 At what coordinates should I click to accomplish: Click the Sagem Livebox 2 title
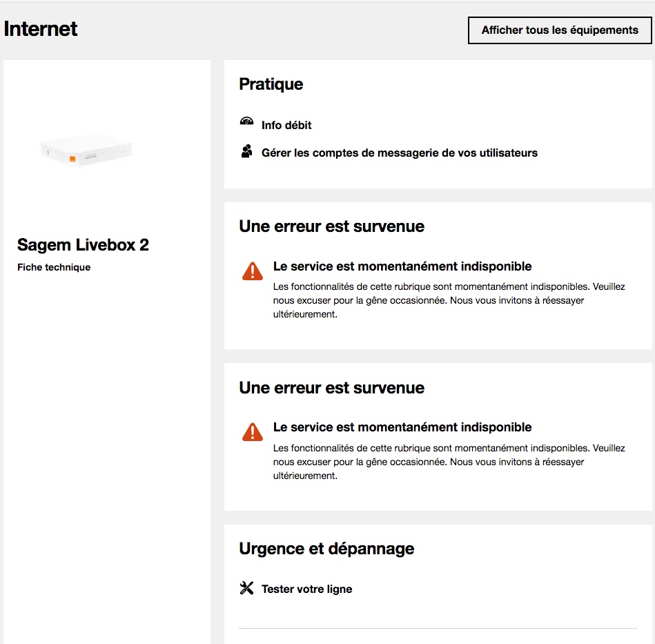[83, 245]
